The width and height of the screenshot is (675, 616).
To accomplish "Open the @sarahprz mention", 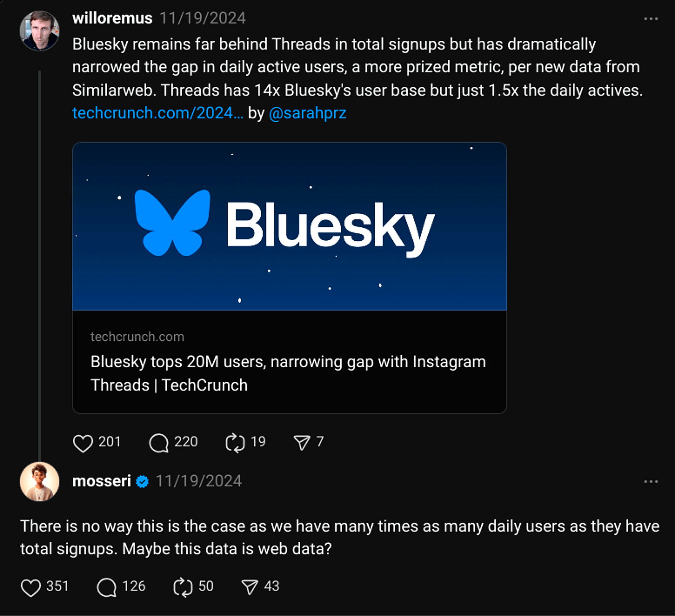I will point(307,113).
